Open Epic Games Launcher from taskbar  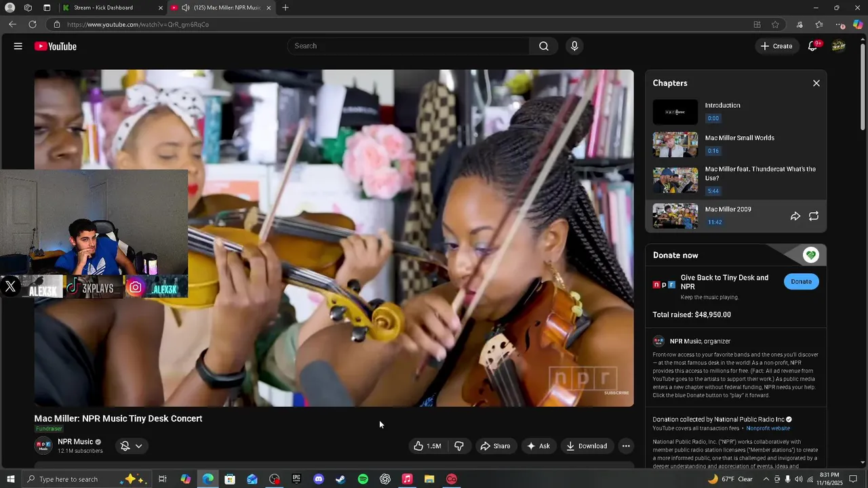coord(296,479)
